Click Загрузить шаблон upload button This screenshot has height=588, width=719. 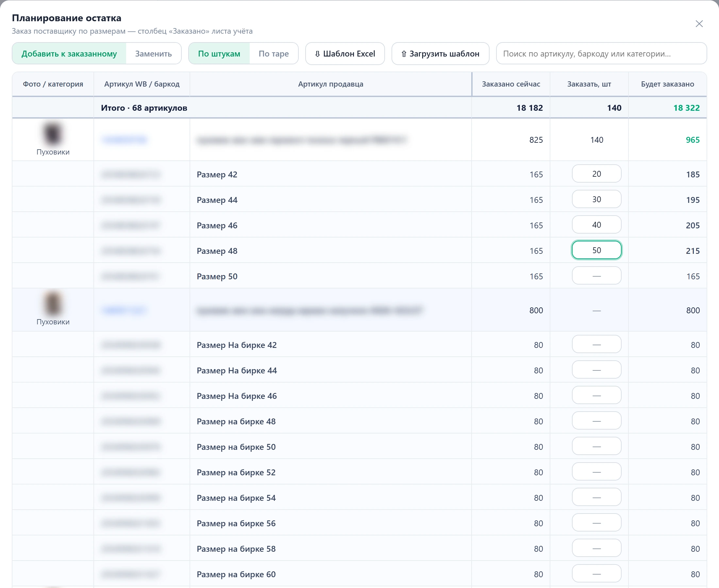(x=440, y=54)
